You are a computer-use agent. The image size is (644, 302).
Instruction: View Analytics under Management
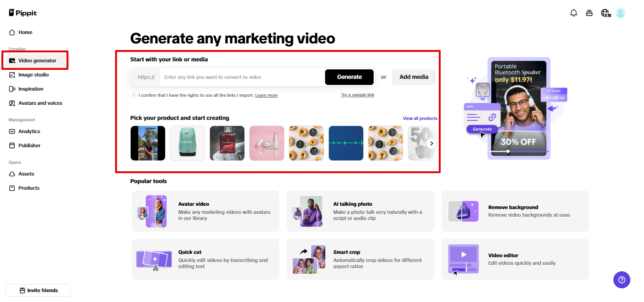click(x=29, y=131)
